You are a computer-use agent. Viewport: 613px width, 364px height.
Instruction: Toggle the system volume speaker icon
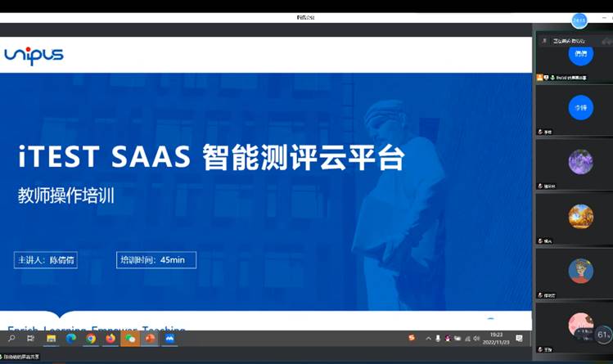pos(476,338)
